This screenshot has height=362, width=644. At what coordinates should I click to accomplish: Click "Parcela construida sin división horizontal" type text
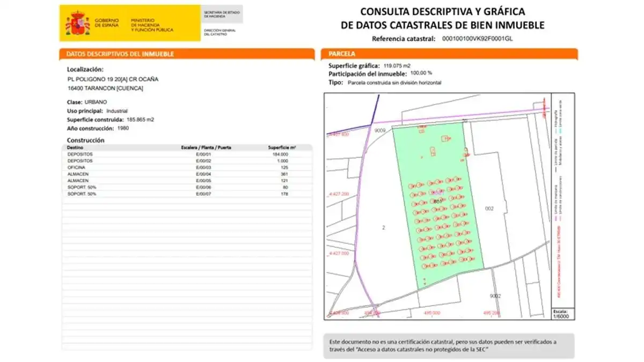pos(394,83)
